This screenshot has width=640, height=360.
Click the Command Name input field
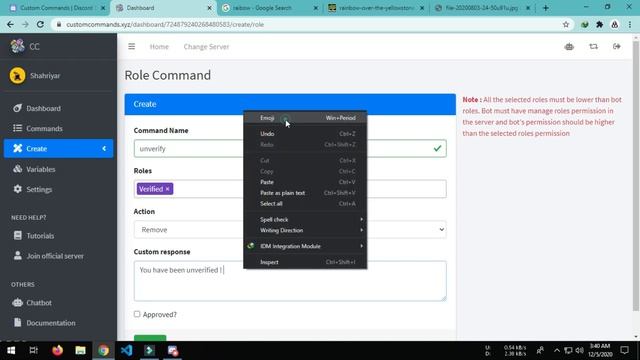(x=290, y=149)
